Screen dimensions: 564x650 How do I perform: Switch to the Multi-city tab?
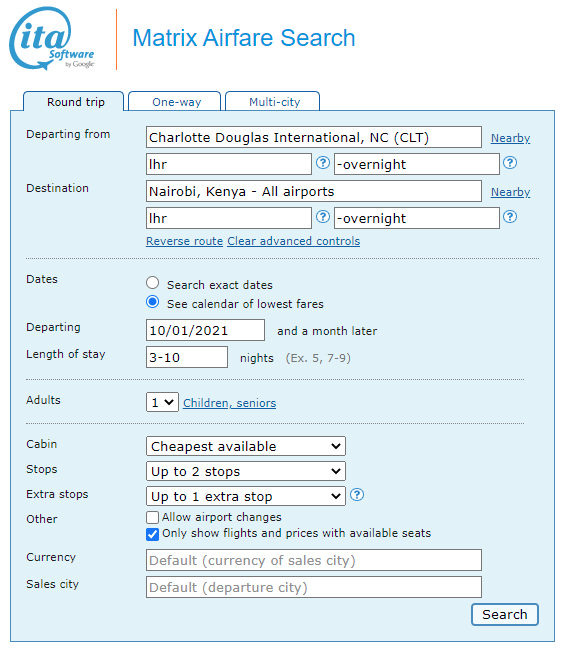(273, 102)
